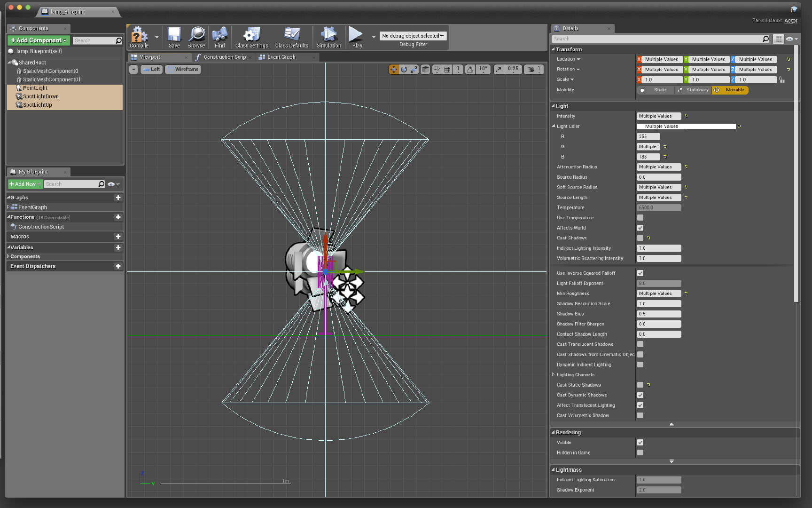Set Mobility to Stationary
Screen dimensions: 812x508
pyautogui.click(x=693, y=90)
